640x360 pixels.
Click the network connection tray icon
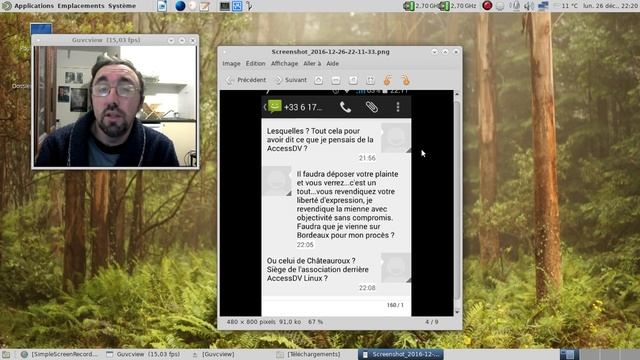[x=543, y=6]
